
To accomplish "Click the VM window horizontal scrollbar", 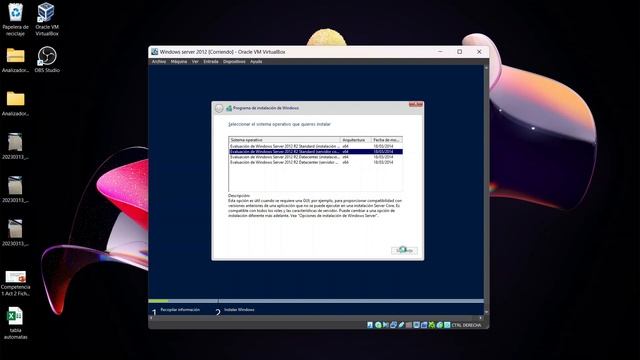I will [316, 318].
